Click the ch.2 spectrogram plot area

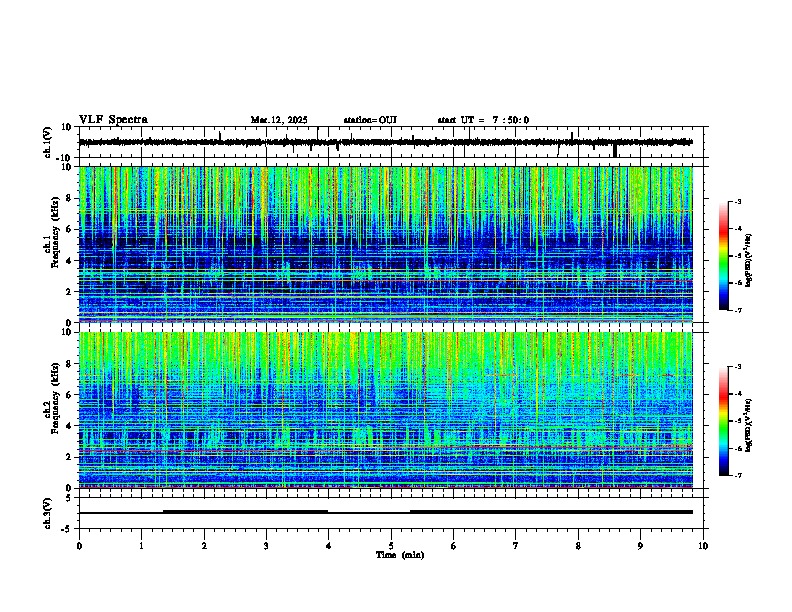point(385,410)
